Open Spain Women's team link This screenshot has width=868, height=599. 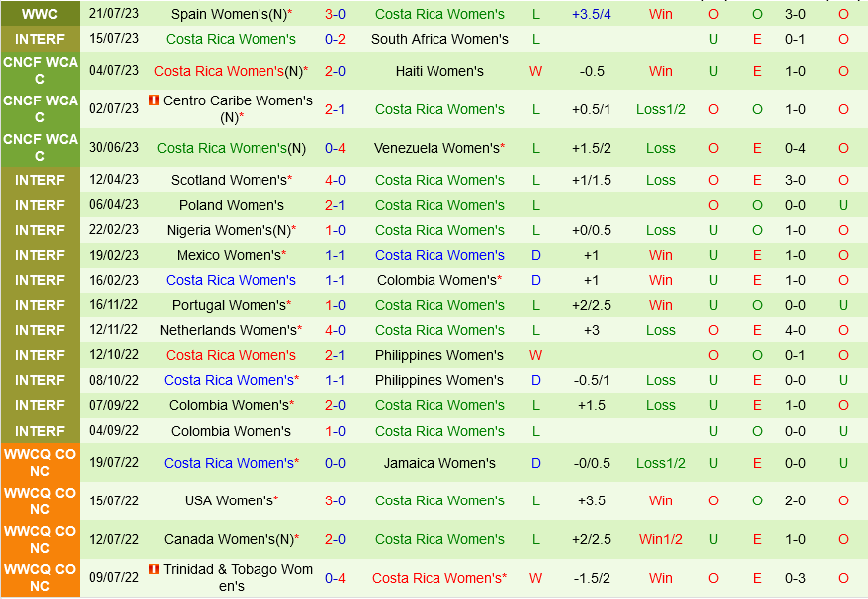pyautogui.click(x=228, y=14)
